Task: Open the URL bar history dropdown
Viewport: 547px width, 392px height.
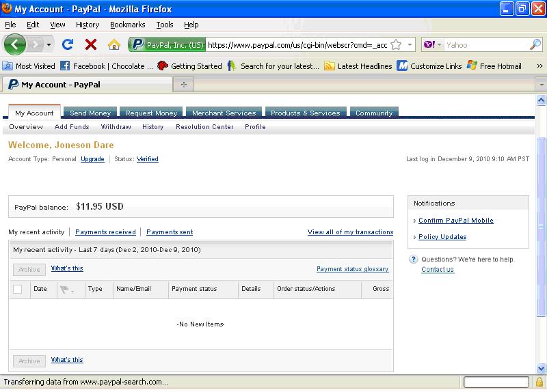Action: [410, 44]
